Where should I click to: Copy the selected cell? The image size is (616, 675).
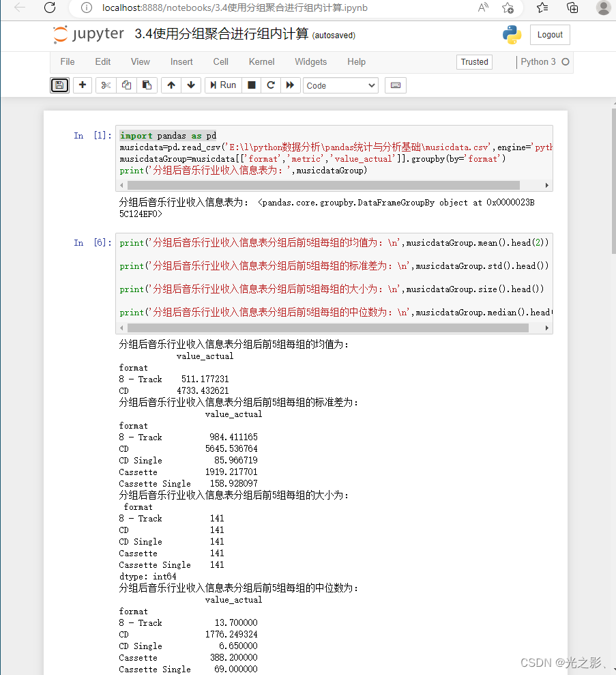tap(126, 85)
